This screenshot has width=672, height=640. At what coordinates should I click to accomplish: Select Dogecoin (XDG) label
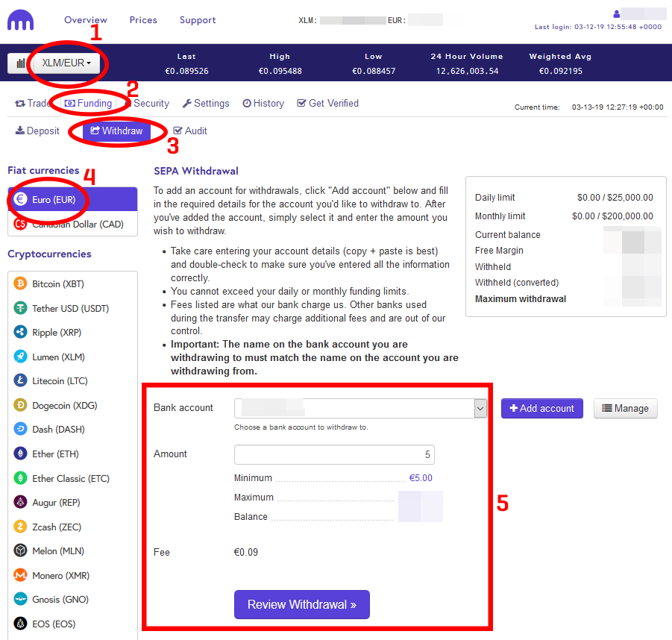click(65, 406)
